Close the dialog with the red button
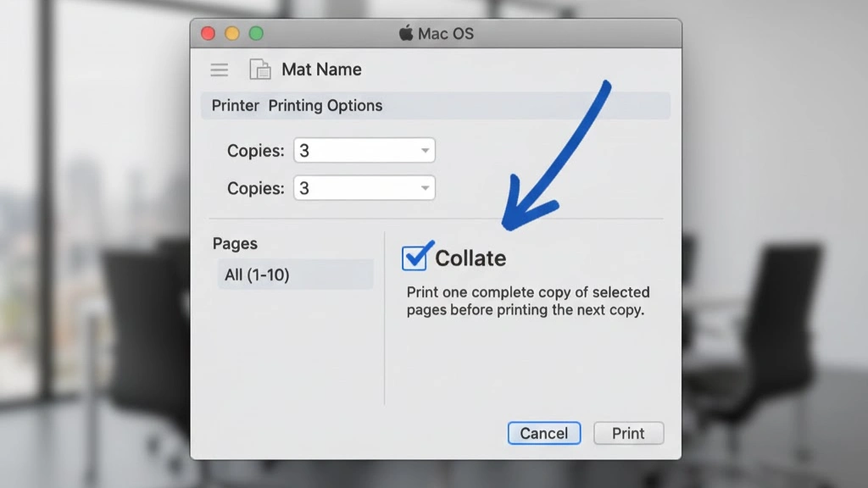This screenshot has height=488, width=868. 208,34
